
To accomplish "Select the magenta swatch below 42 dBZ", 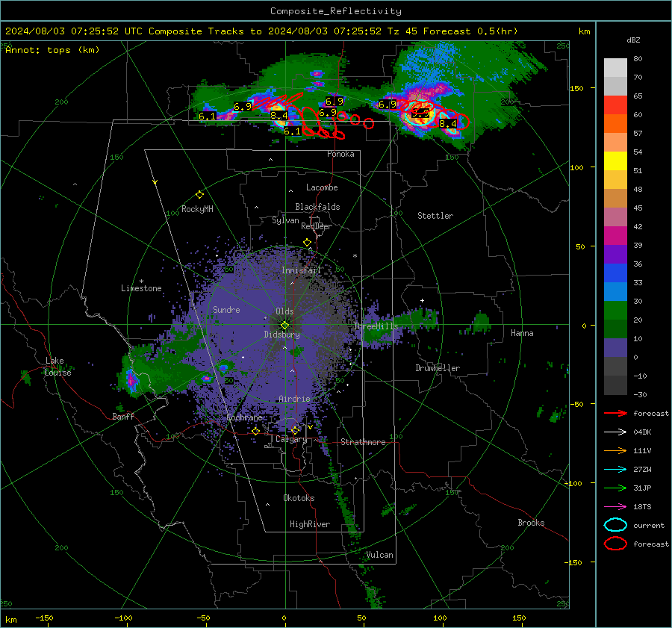I will point(615,236).
